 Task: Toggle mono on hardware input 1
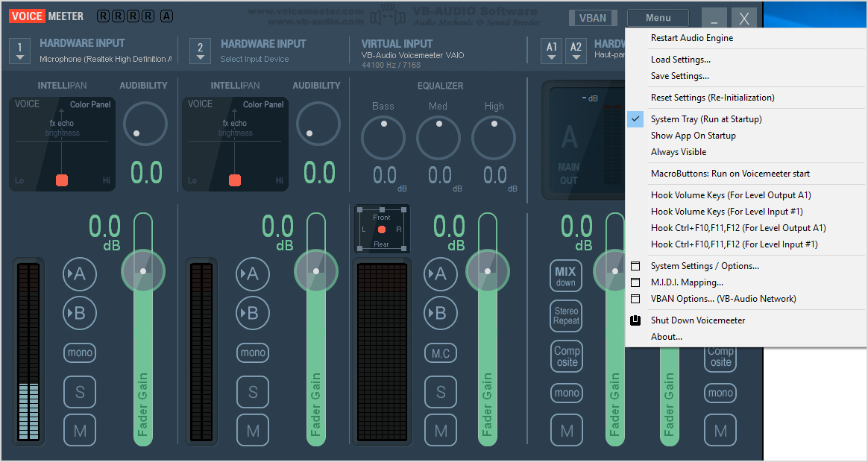pyautogui.click(x=79, y=352)
